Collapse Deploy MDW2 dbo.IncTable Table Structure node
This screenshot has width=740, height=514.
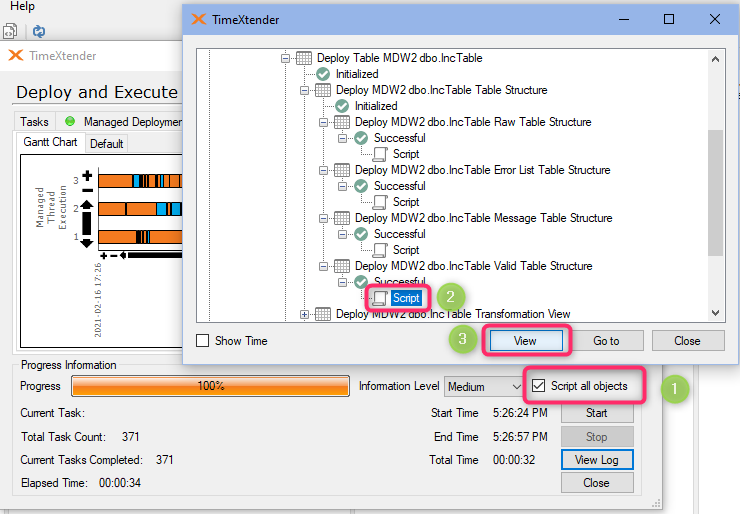[304, 90]
